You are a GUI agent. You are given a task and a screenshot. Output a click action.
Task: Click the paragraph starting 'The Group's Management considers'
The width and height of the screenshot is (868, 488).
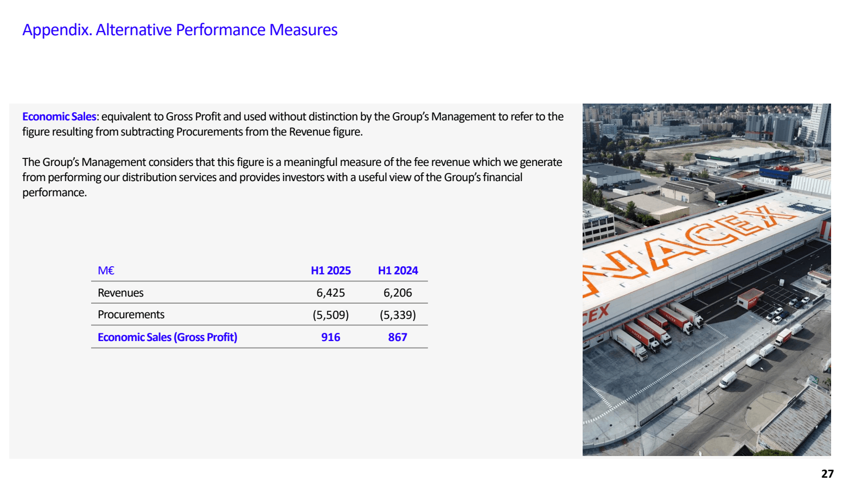(x=292, y=177)
